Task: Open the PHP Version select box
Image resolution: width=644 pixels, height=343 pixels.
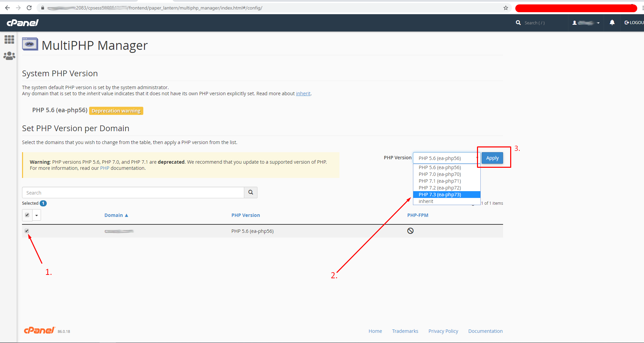Action: coord(446,158)
